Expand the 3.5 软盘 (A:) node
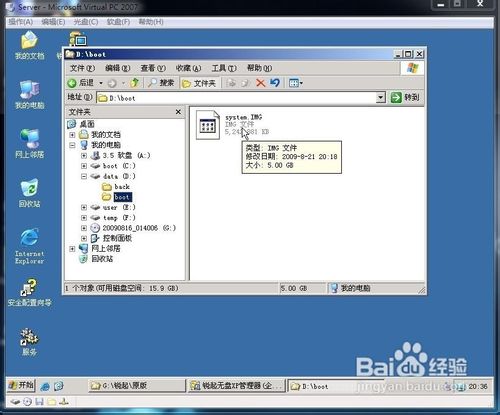500x415 pixels. click(84, 156)
